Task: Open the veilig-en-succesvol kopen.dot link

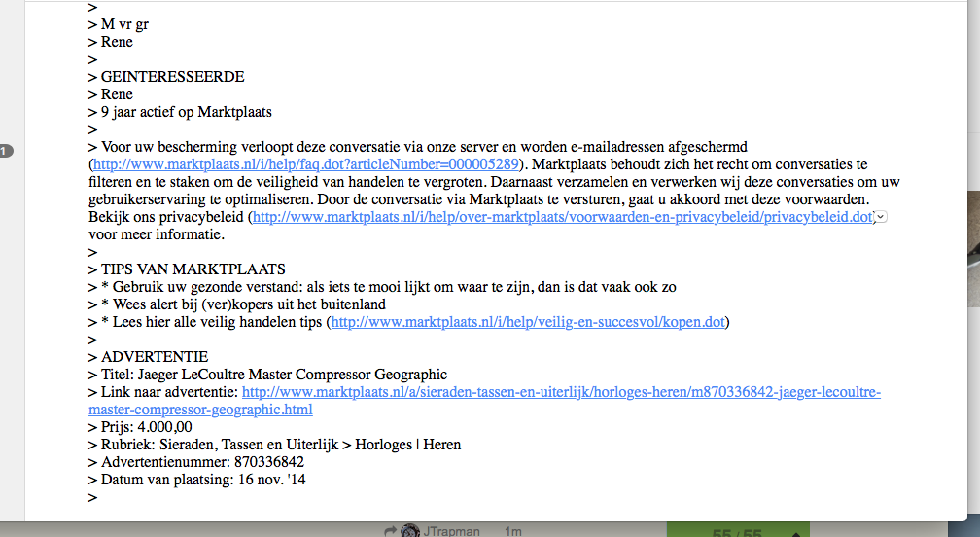Action: point(528,322)
